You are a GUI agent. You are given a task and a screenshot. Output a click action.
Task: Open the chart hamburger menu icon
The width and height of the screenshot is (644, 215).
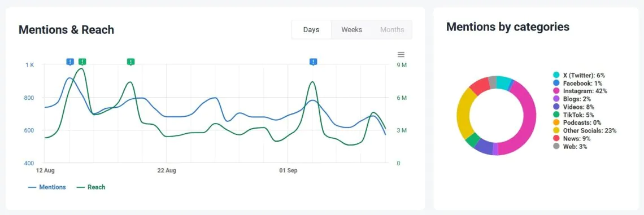pyautogui.click(x=401, y=55)
